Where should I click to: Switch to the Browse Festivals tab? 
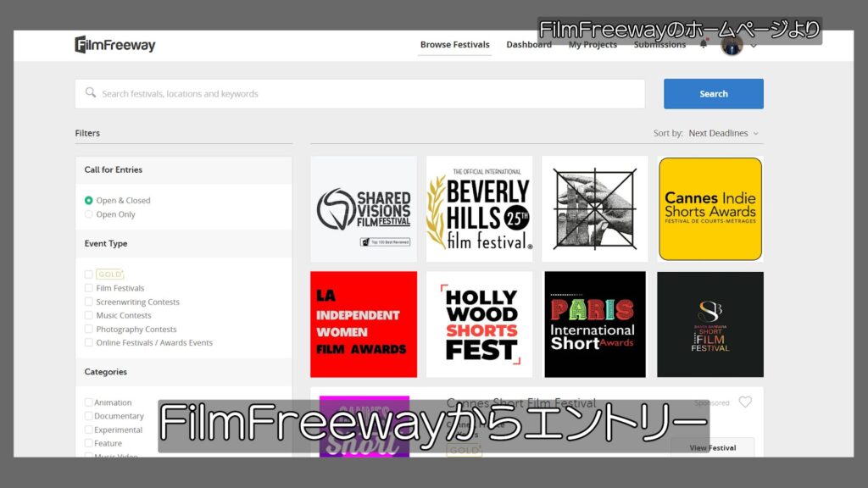point(454,45)
